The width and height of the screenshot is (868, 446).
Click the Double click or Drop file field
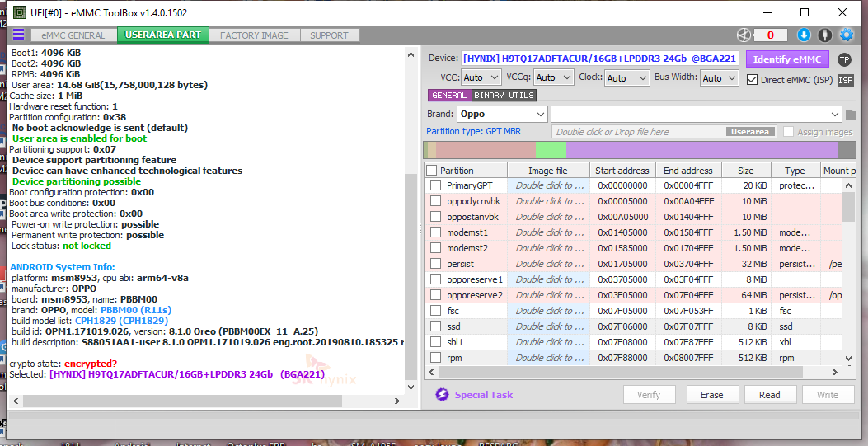pyautogui.click(x=640, y=132)
